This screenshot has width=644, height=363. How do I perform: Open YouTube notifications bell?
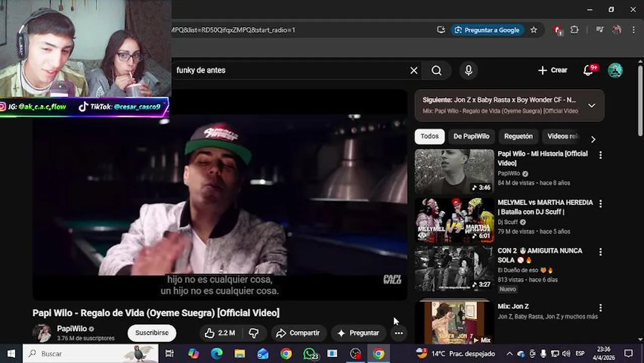(x=588, y=70)
